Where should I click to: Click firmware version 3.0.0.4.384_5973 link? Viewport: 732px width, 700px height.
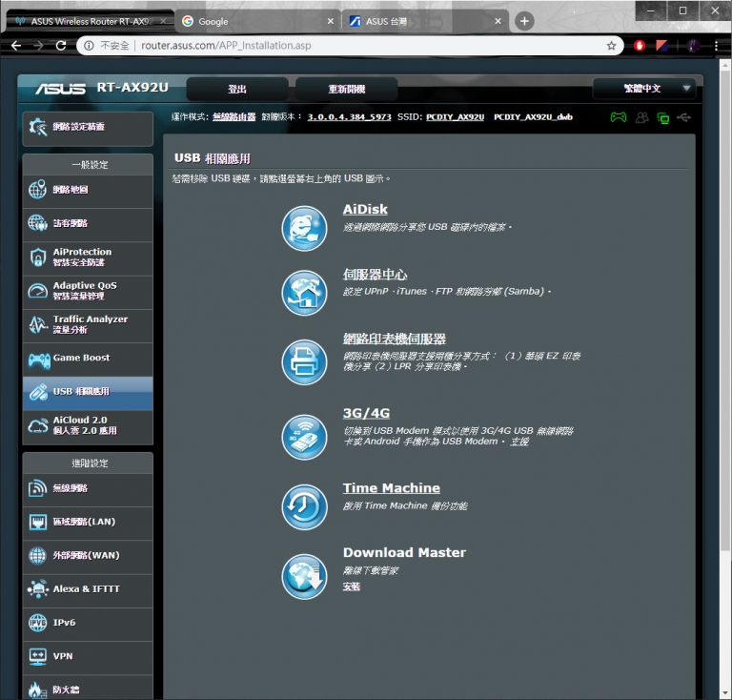pyautogui.click(x=349, y=116)
